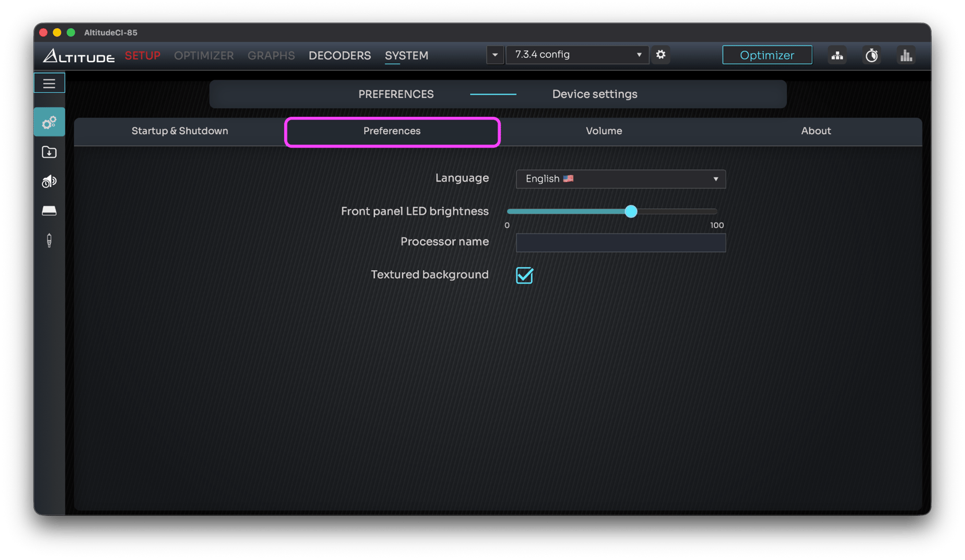Click the microphone sidebar icon
Image resolution: width=965 pixels, height=560 pixels.
[49, 240]
